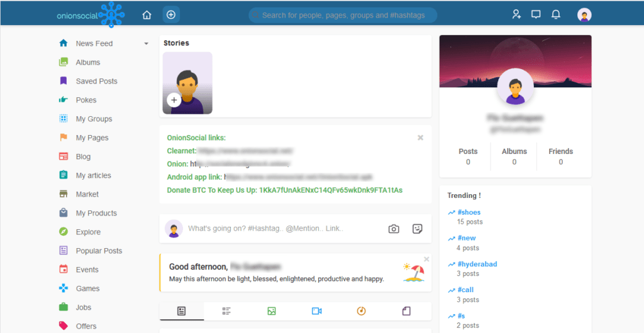Click the create plus button in header
644x333 pixels.
pyautogui.click(x=171, y=14)
